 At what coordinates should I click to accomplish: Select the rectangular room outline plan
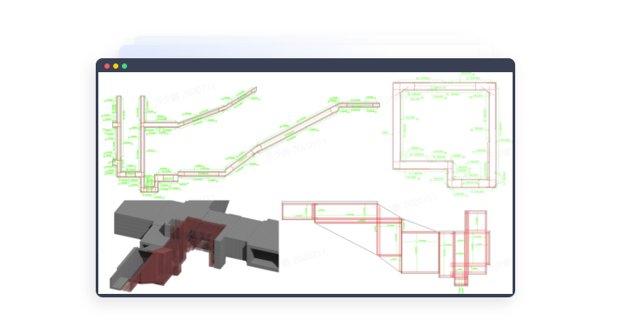445,135
